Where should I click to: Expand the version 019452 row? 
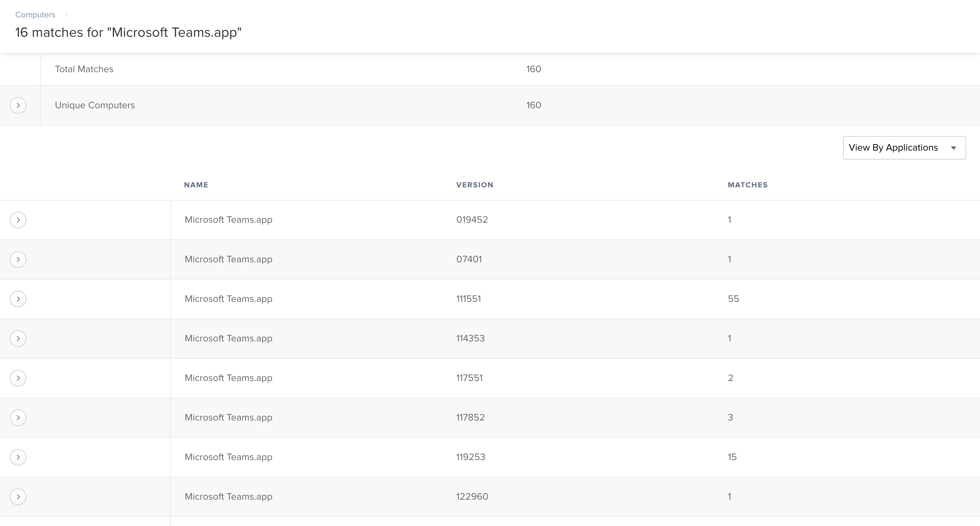point(18,220)
